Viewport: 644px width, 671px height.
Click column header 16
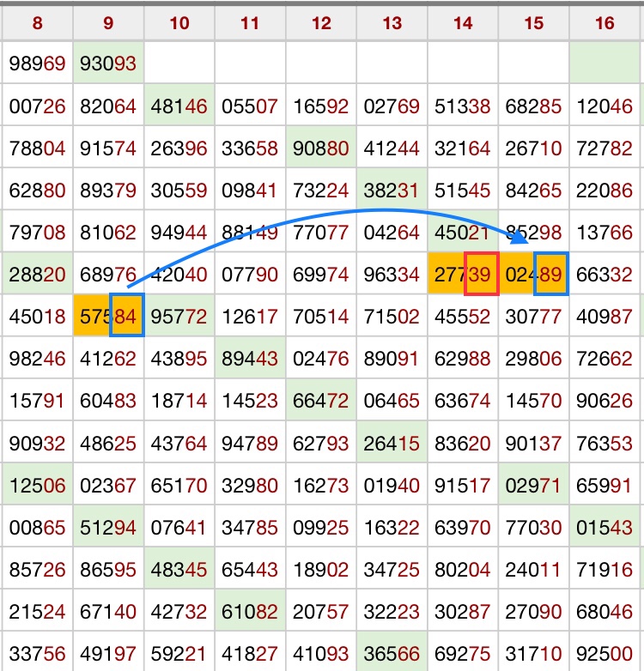(x=605, y=23)
